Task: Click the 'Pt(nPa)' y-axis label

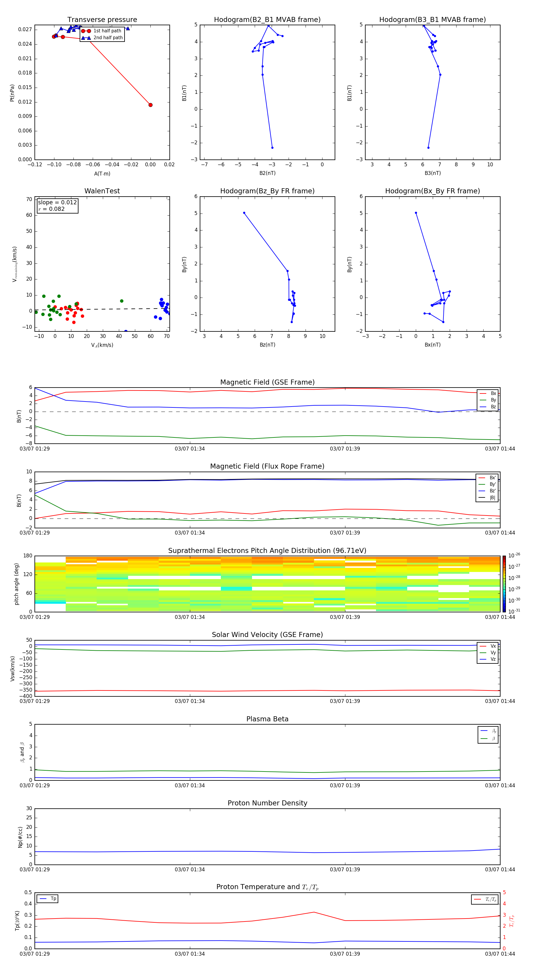Action: (12, 93)
